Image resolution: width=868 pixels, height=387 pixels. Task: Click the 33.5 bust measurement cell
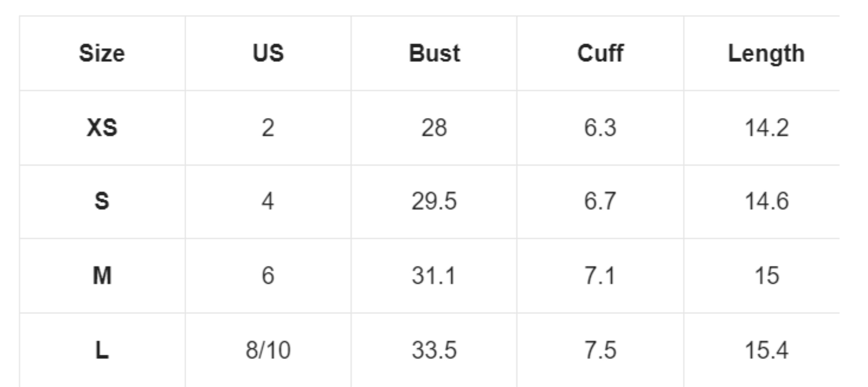[434, 350]
